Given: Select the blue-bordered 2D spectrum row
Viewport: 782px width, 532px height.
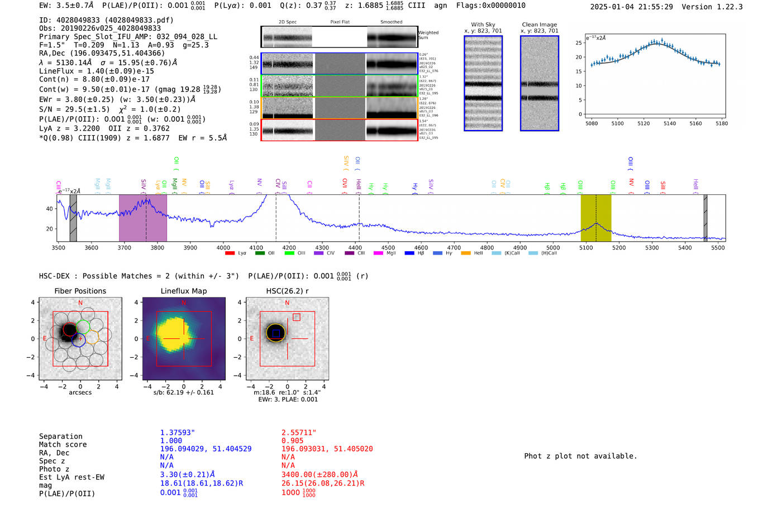Looking at the screenshot, I should 340,64.
